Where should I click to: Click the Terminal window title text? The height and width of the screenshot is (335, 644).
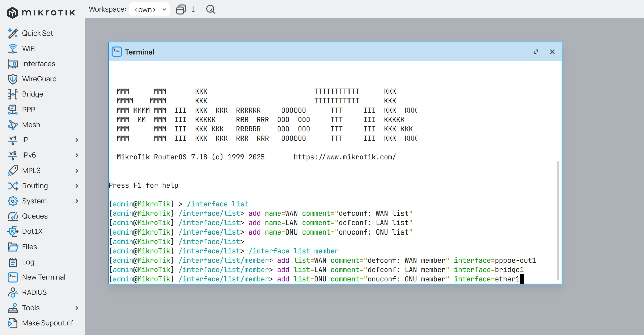(140, 52)
